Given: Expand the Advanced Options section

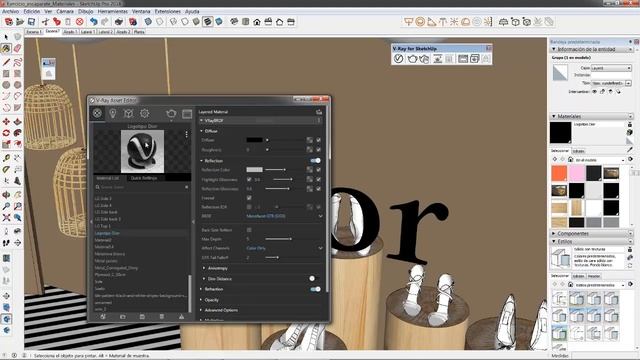Looking at the screenshot, I should (221, 310).
